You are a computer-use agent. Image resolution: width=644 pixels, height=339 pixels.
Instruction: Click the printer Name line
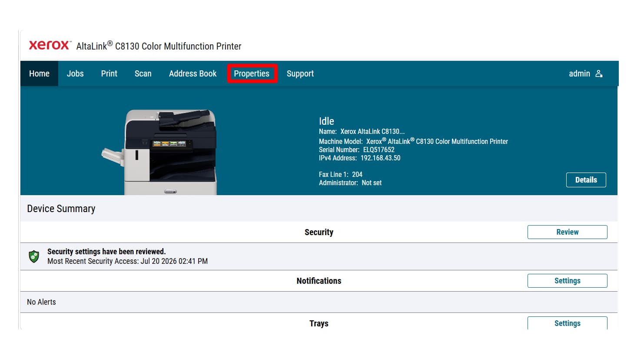tap(362, 131)
